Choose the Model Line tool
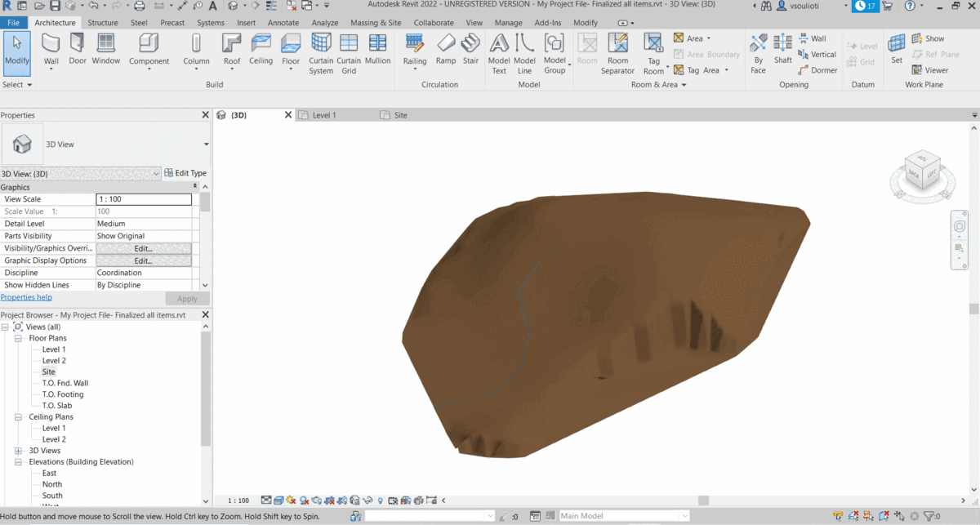Viewport: 980px width, 525px height. coord(525,54)
